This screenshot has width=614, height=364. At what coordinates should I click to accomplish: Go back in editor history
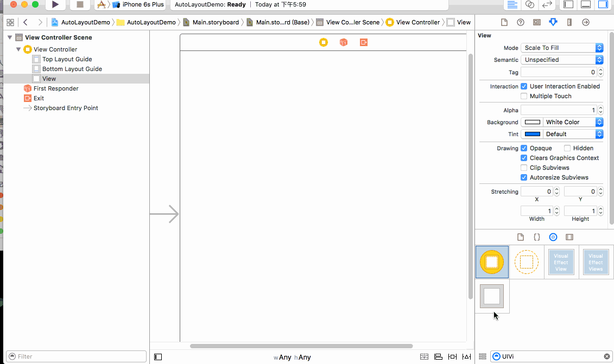click(26, 22)
